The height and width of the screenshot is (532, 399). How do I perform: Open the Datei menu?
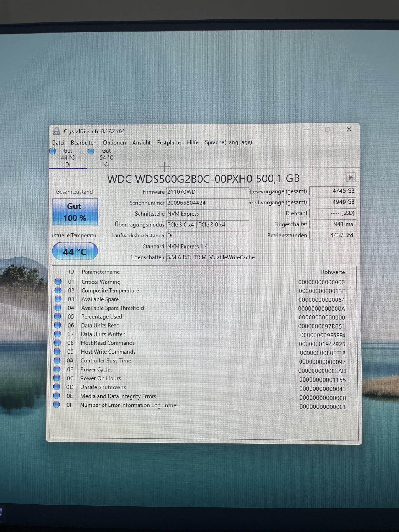[x=58, y=142]
